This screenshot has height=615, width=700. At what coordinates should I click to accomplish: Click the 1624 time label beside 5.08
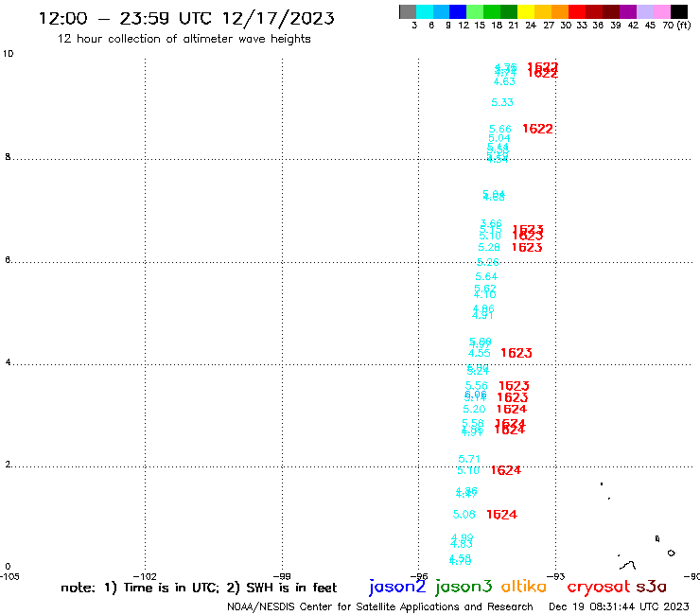pos(501,515)
